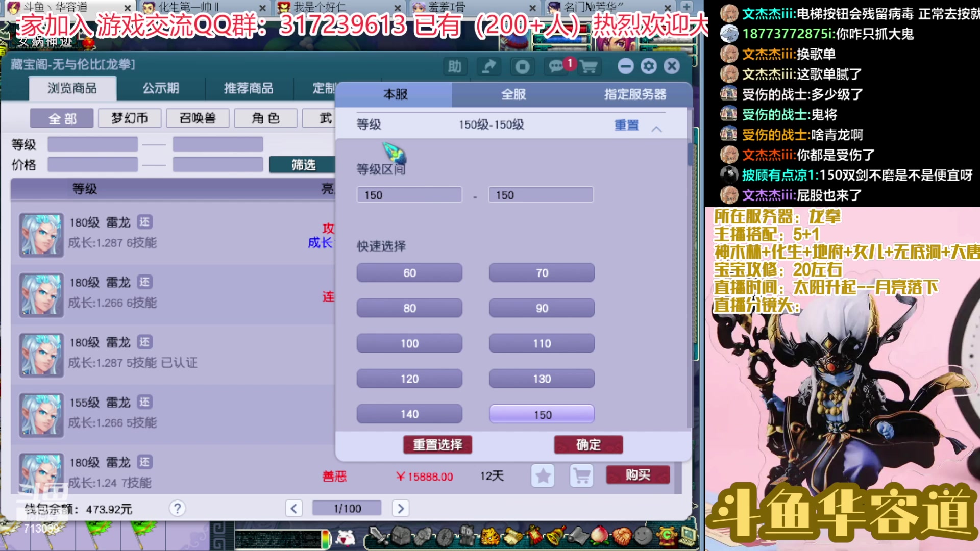Switch to 指定服务器 tab

(635, 94)
